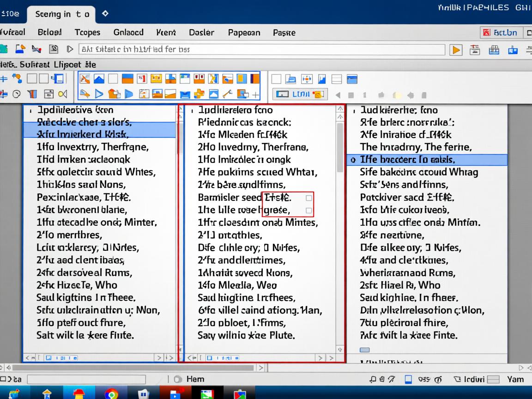Click the blue play triangle toolbar icon
This screenshot has width=532, height=399.
click(x=99, y=94)
